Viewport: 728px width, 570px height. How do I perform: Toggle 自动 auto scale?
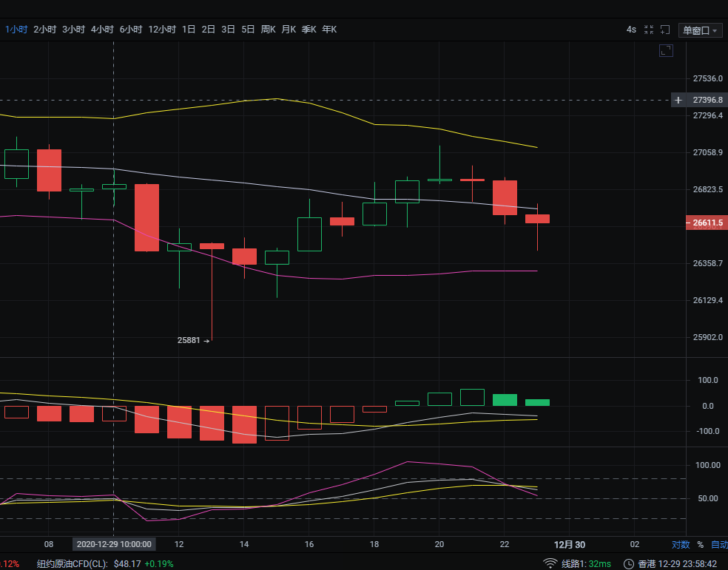[719, 544]
